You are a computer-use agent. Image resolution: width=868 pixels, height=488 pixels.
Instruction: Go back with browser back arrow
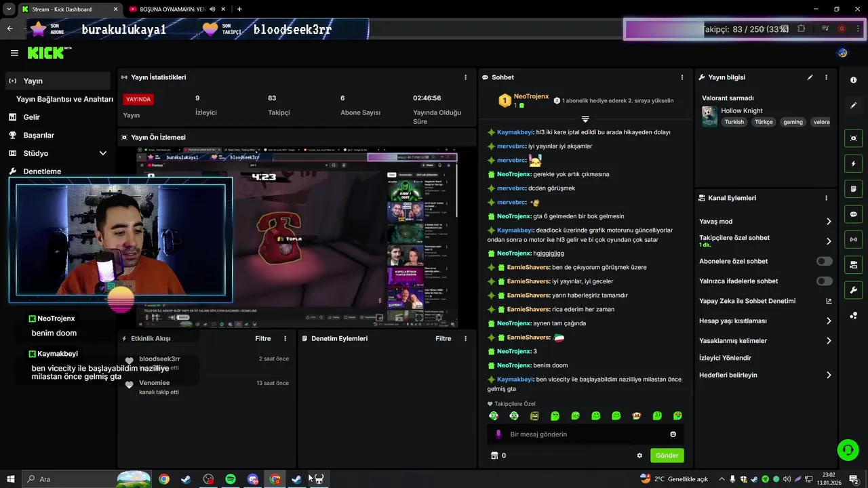[9, 28]
